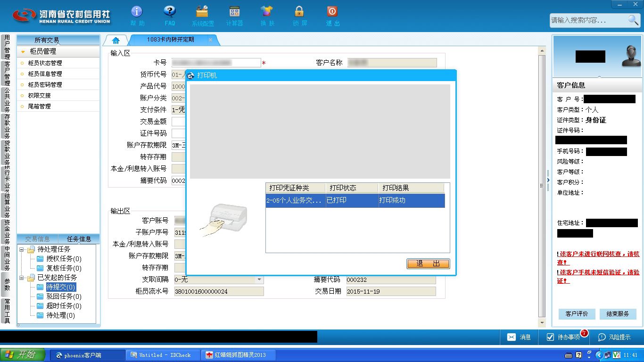Click folder icon beside 复核任务(0)
The image size is (644, 362).
pos(40,268)
